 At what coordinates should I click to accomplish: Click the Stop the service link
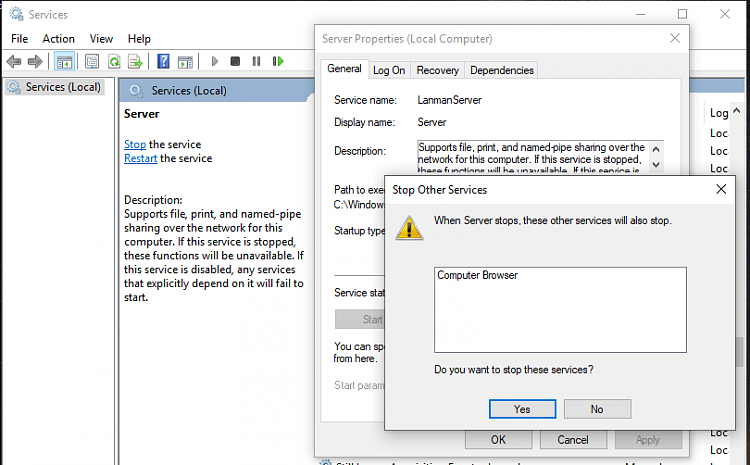coord(135,144)
